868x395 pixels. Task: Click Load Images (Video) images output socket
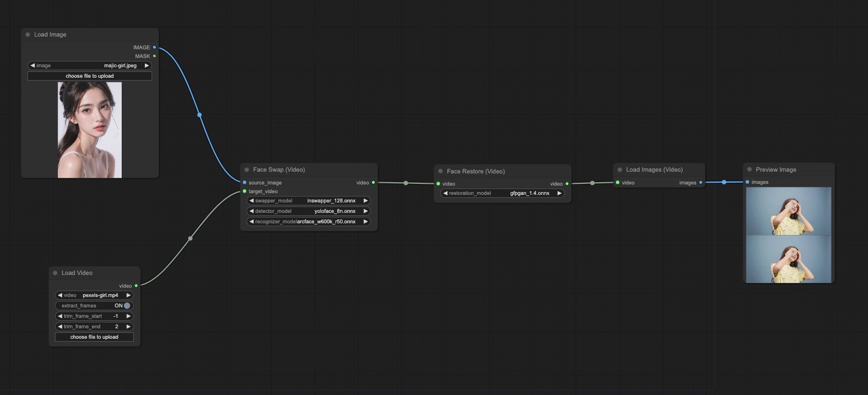pos(701,183)
